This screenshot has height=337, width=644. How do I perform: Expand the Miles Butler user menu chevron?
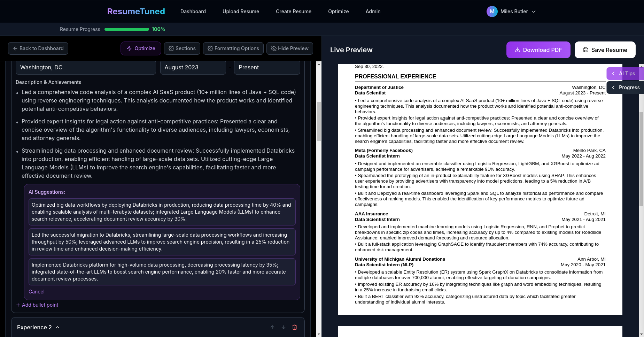click(x=533, y=12)
